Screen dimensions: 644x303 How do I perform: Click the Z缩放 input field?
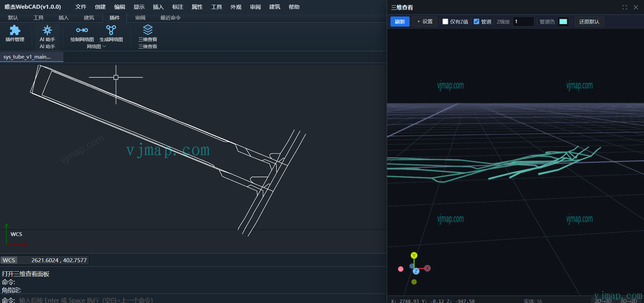click(523, 22)
